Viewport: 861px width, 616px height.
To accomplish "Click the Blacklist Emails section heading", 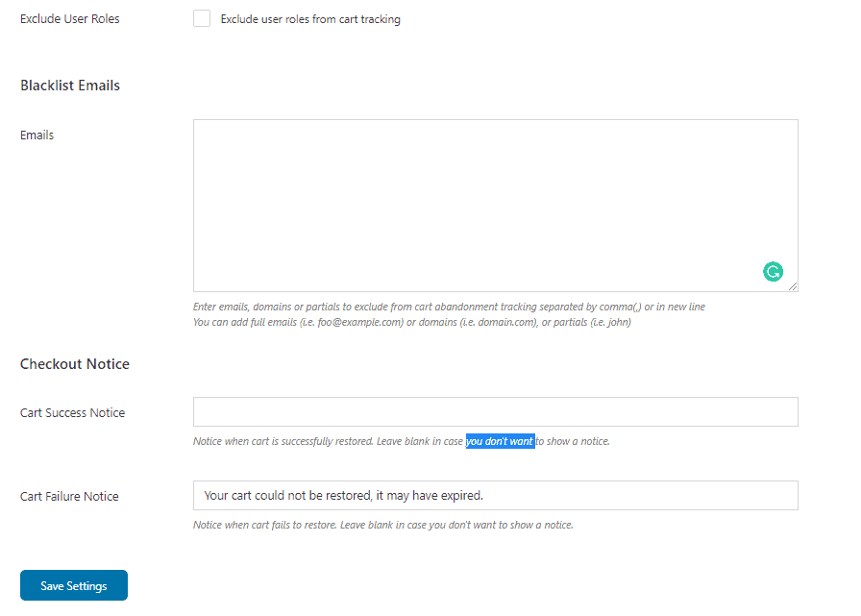I will (70, 86).
